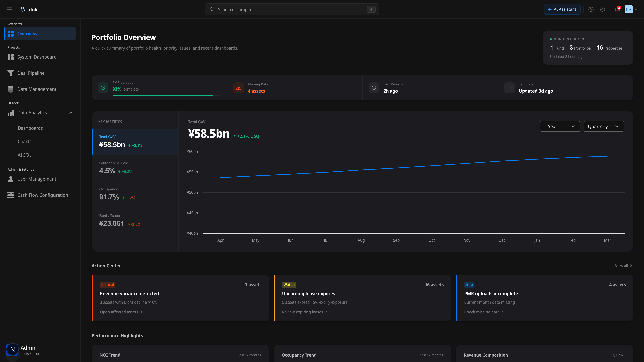Select the Total GAV key metric

point(135,142)
